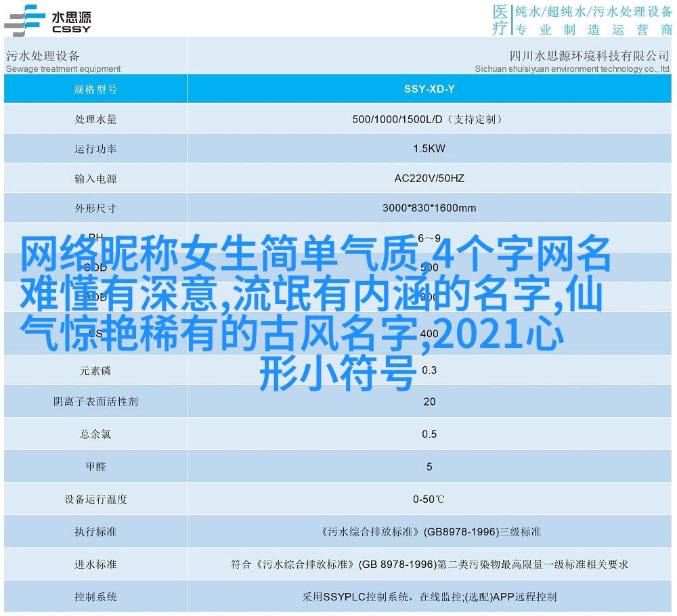Select the 甲醛 row label
Screen dimensions: 677x616
[95, 466]
